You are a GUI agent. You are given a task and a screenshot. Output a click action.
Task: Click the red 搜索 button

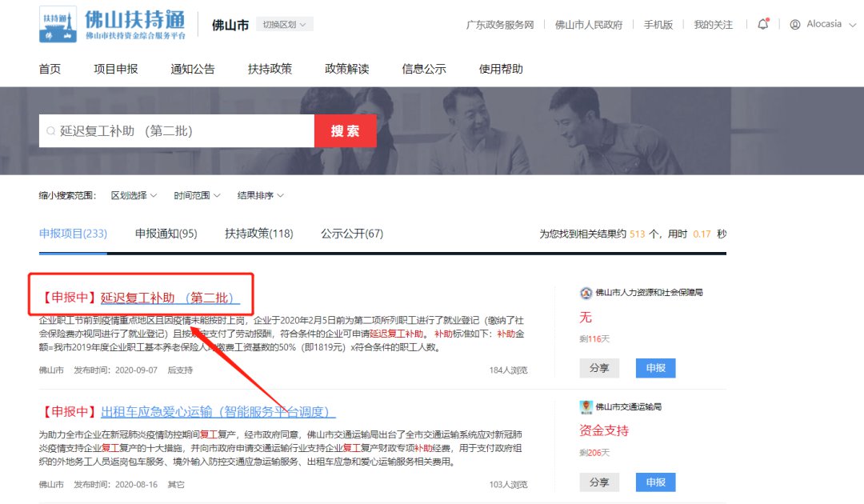(x=346, y=131)
